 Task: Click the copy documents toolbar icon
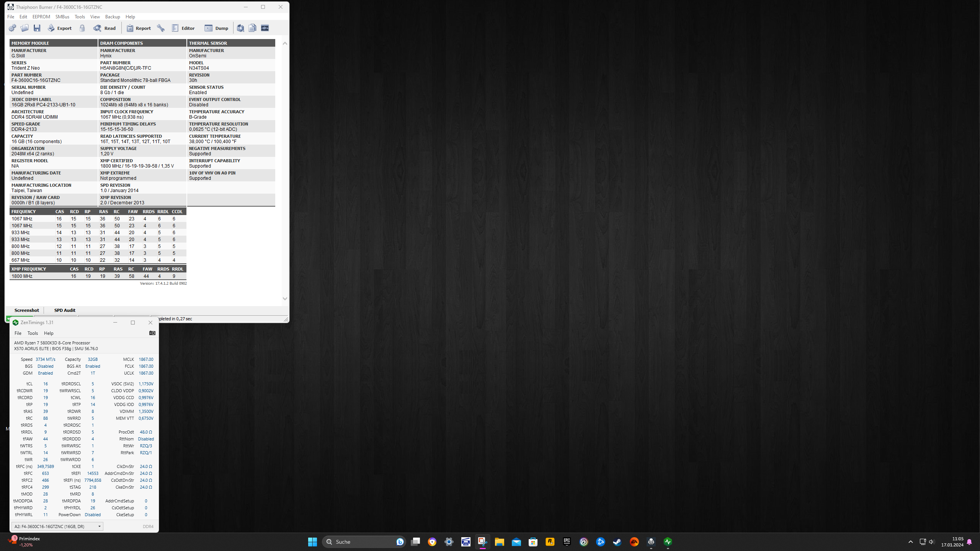click(253, 28)
